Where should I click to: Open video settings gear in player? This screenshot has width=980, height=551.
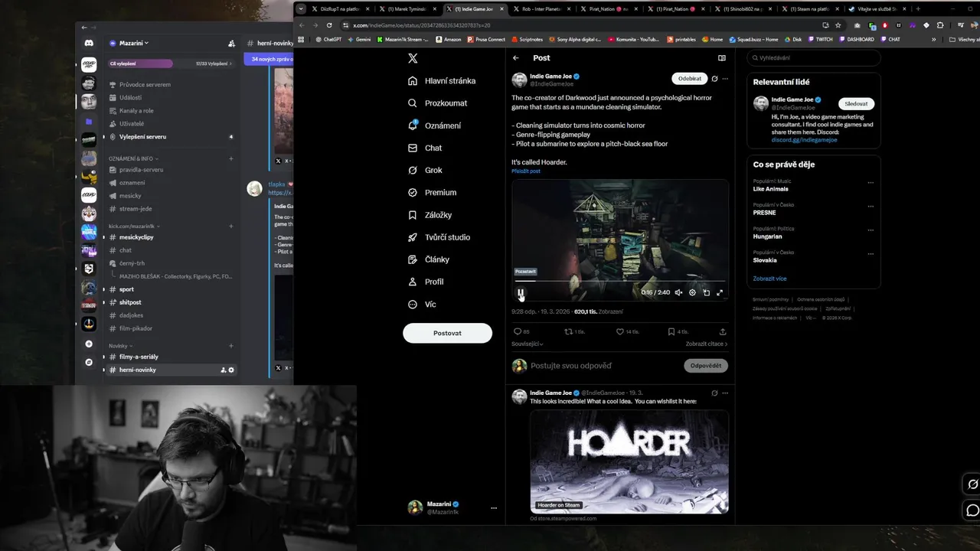pyautogui.click(x=692, y=292)
